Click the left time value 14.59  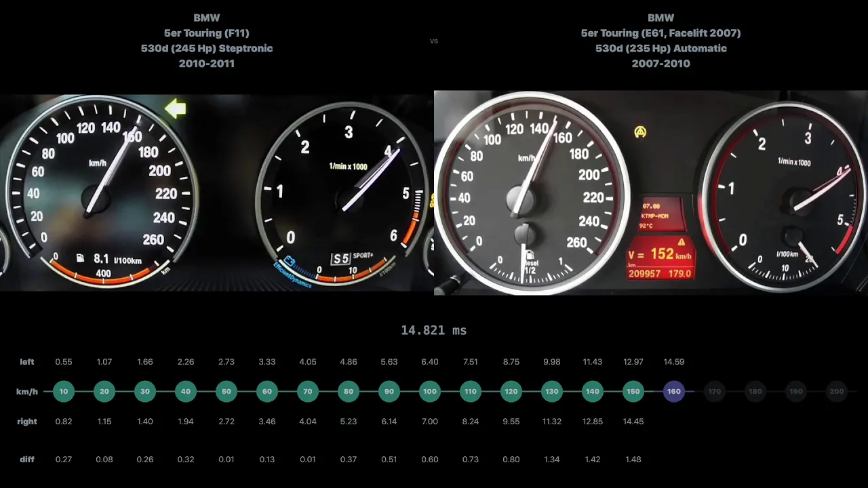(674, 362)
